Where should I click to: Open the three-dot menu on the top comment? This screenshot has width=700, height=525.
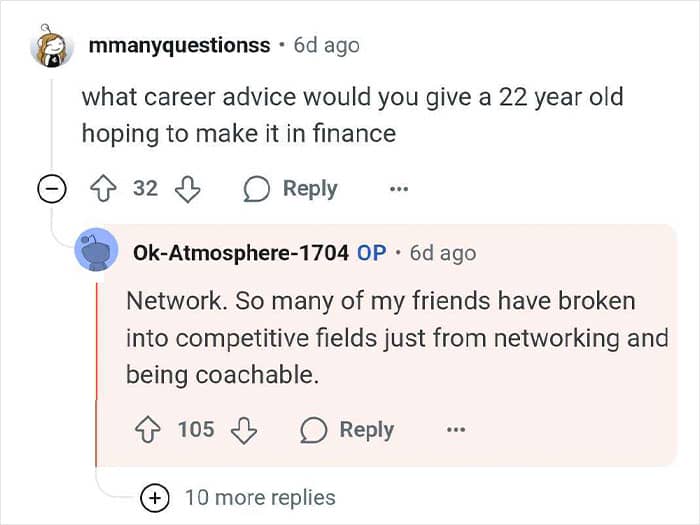coord(399,189)
